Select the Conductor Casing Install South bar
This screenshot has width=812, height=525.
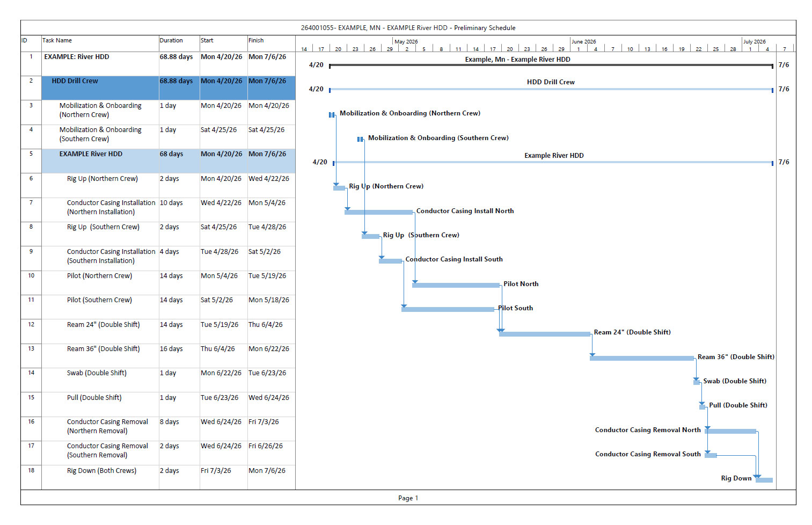[392, 259]
